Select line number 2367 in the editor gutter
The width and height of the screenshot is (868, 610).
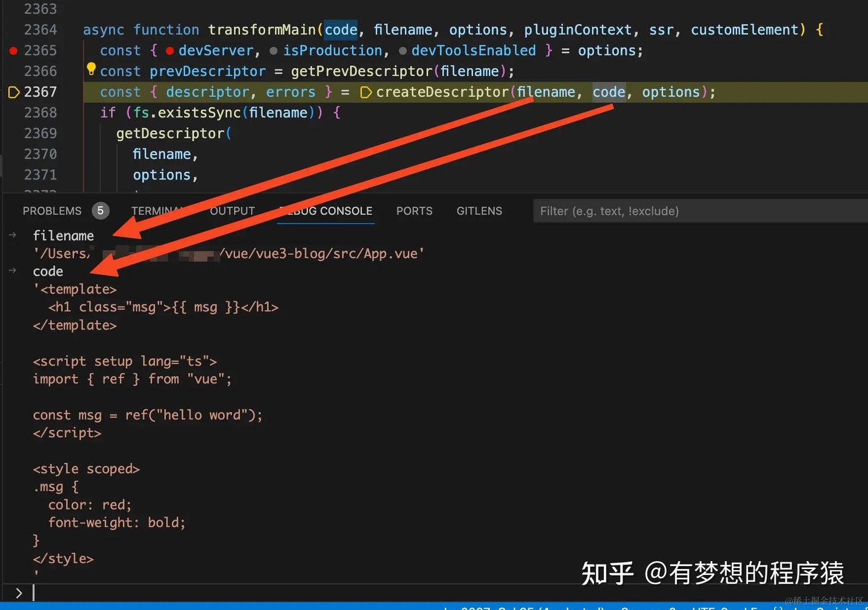[42, 92]
